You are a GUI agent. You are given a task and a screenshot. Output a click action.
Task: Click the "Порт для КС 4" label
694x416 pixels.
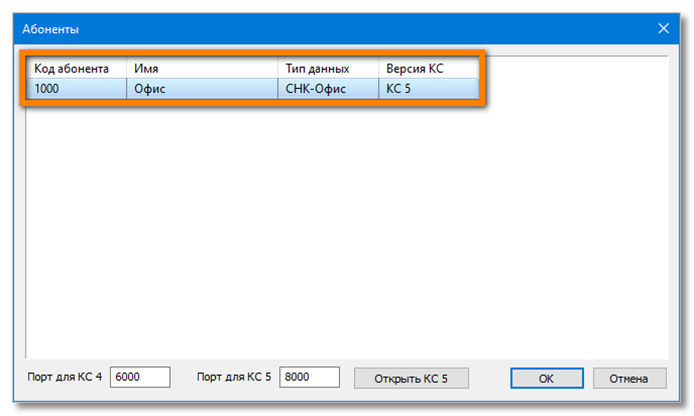point(66,378)
